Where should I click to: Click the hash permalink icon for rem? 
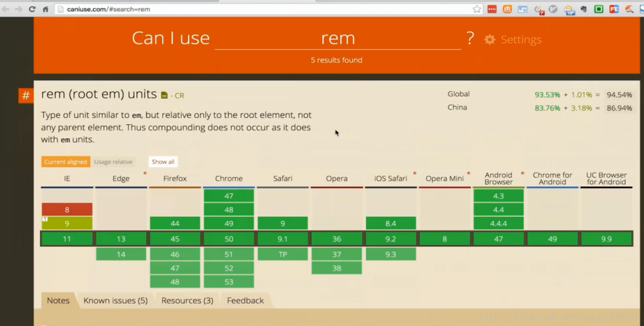point(26,95)
